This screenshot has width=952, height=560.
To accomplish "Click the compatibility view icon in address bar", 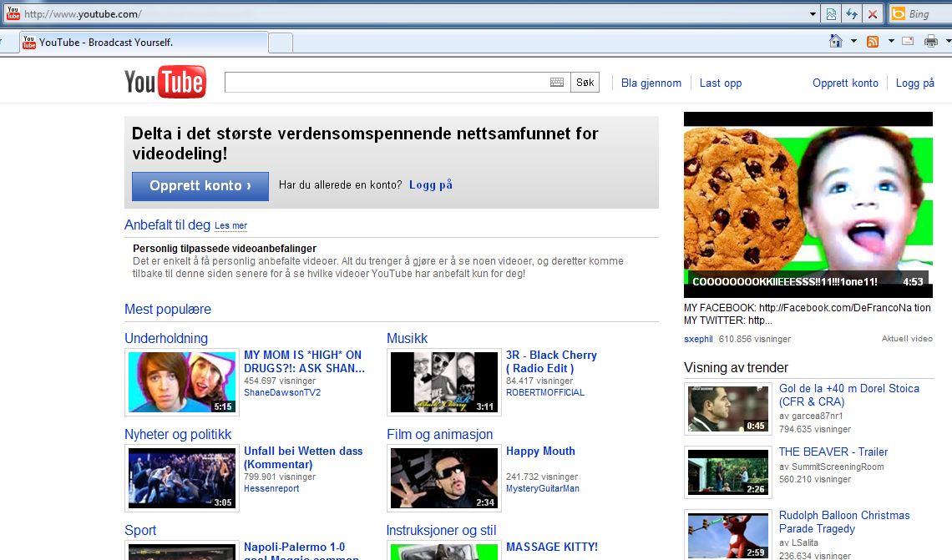I will [x=831, y=14].
